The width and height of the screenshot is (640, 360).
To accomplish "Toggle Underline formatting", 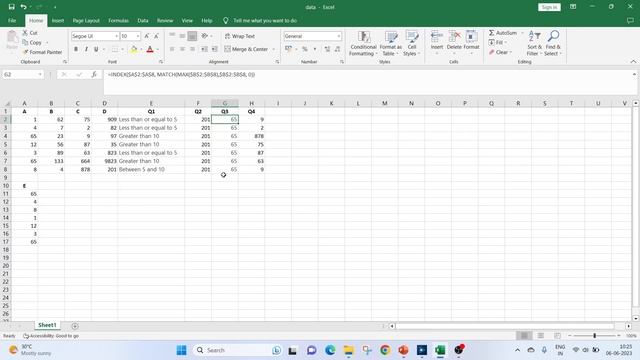I will 96,49.
